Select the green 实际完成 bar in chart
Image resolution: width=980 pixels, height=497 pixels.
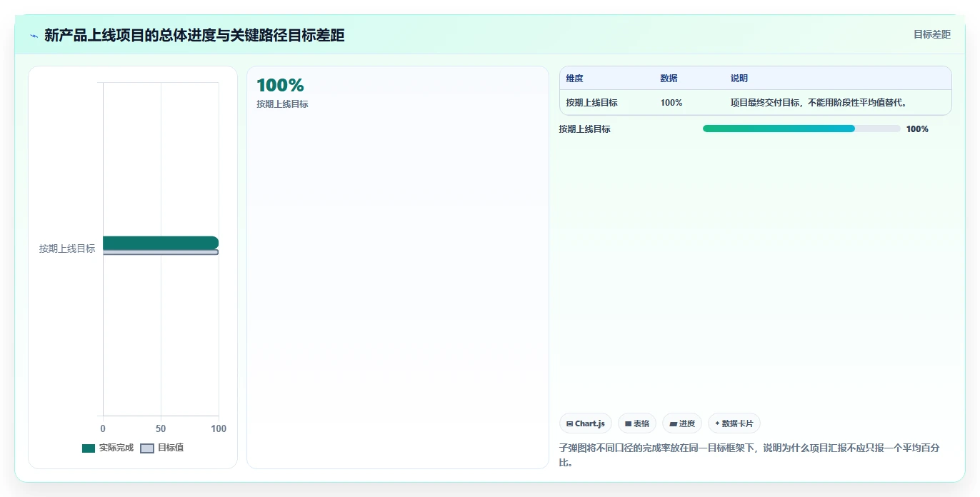click(x=161, y=243)
